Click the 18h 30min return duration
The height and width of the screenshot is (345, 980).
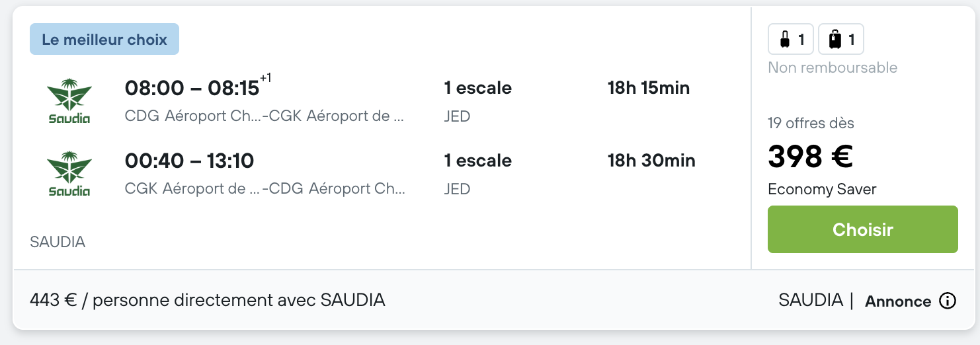(651, 161)
